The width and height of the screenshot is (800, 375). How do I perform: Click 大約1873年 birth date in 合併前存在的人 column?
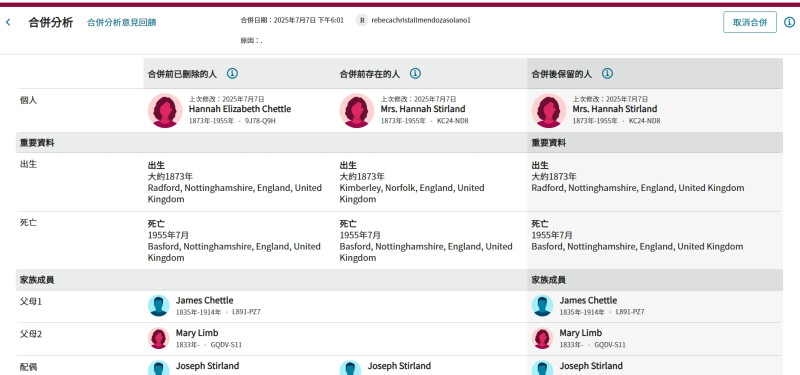[362, 177]
